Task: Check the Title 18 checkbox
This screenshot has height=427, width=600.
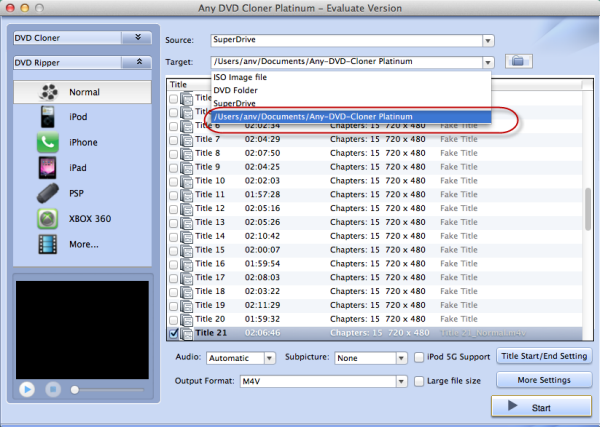Action: [173, 292]
